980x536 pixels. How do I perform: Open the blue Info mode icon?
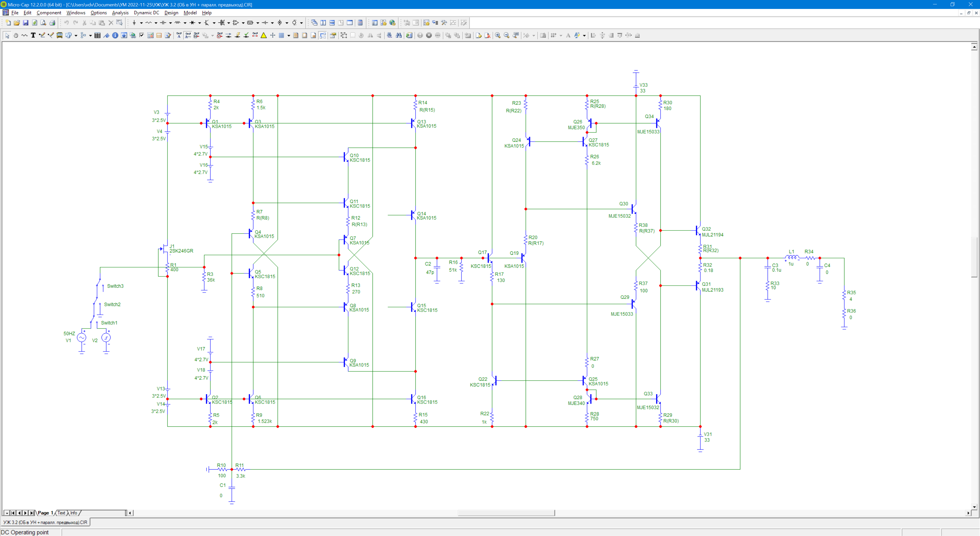(x=115, y=35)
